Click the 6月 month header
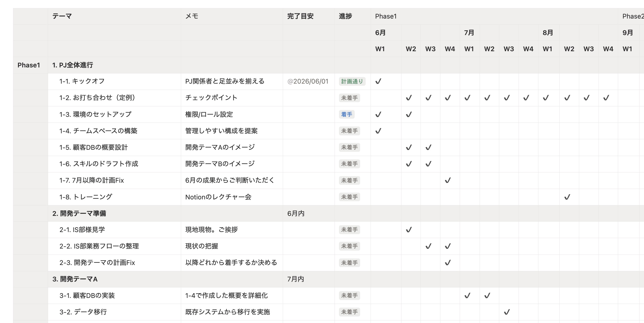 point(386,33)
